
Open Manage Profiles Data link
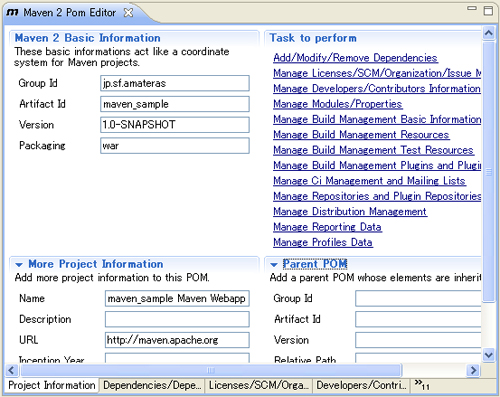click(323, 242)
